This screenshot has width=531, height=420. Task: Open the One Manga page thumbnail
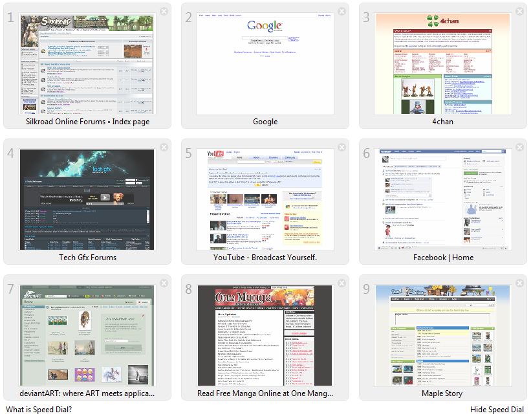[x=265, y=337]
